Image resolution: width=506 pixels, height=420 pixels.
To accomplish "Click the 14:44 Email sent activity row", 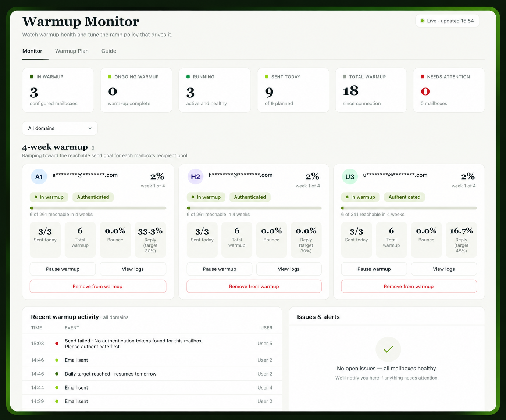I will coord(152,388).
